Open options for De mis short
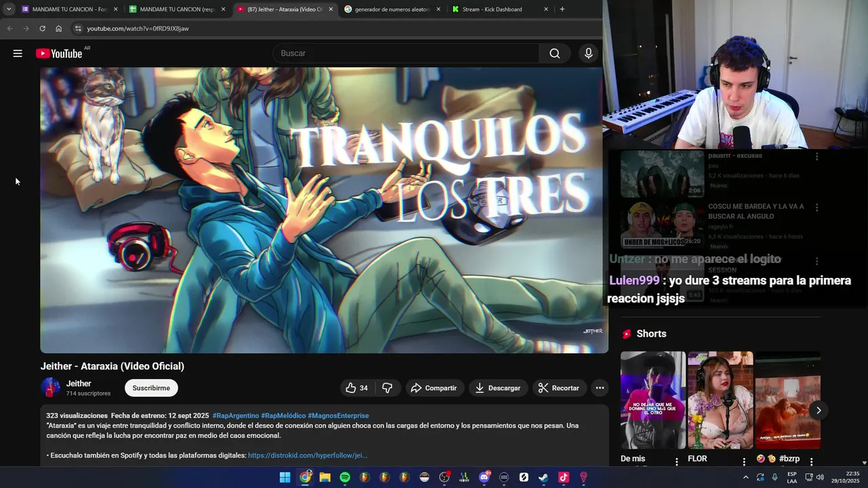868x488 pixels. (x=676, y=461)
